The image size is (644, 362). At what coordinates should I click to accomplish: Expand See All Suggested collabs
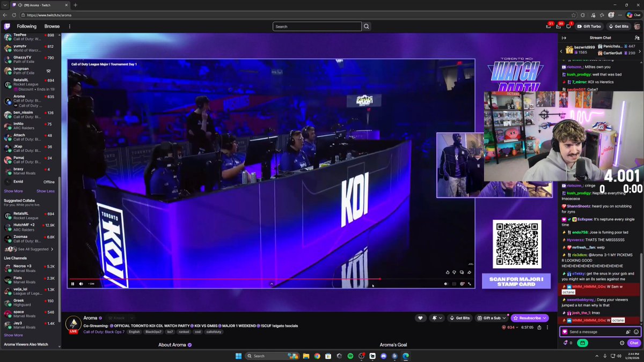[30, 249]
